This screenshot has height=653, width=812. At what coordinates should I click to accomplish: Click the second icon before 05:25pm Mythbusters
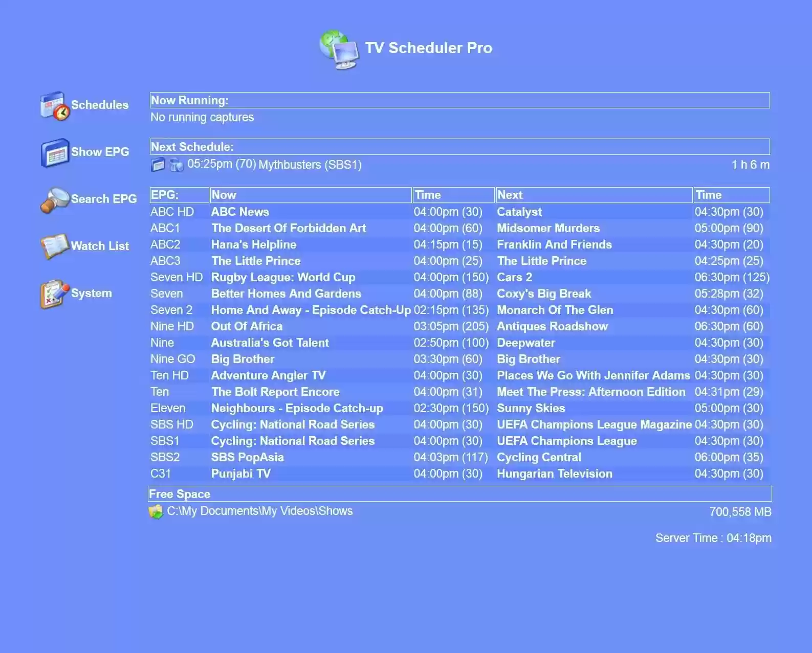[x=177, y=165]
